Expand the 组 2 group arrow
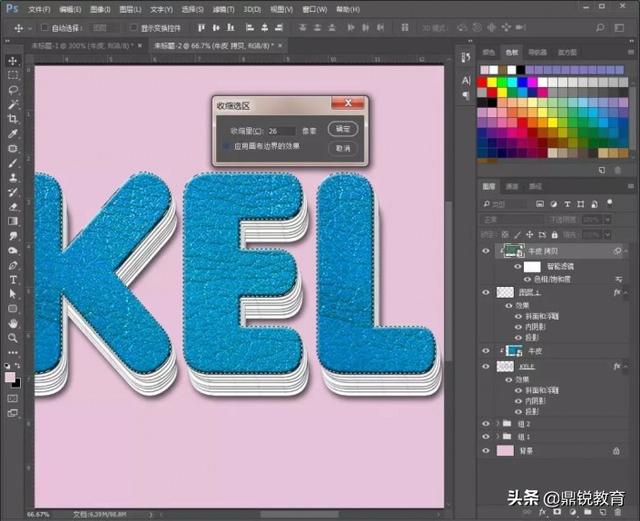 click(498, 424)
